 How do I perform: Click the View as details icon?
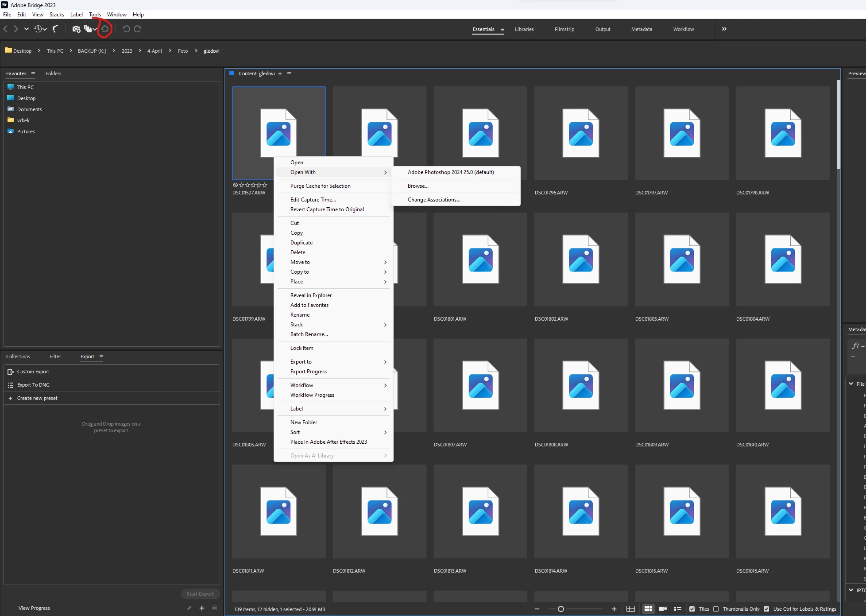click(x=663, y=609)
